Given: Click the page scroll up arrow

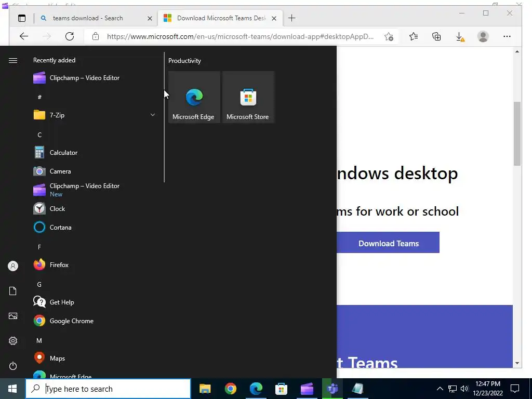Looking at the screenshot, I should click(517, 51).
